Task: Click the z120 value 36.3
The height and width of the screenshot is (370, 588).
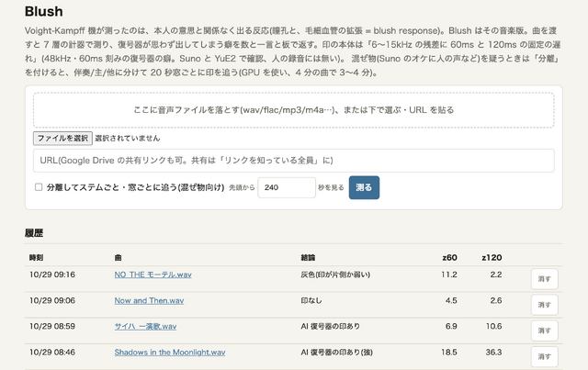Action: [493, 353]
